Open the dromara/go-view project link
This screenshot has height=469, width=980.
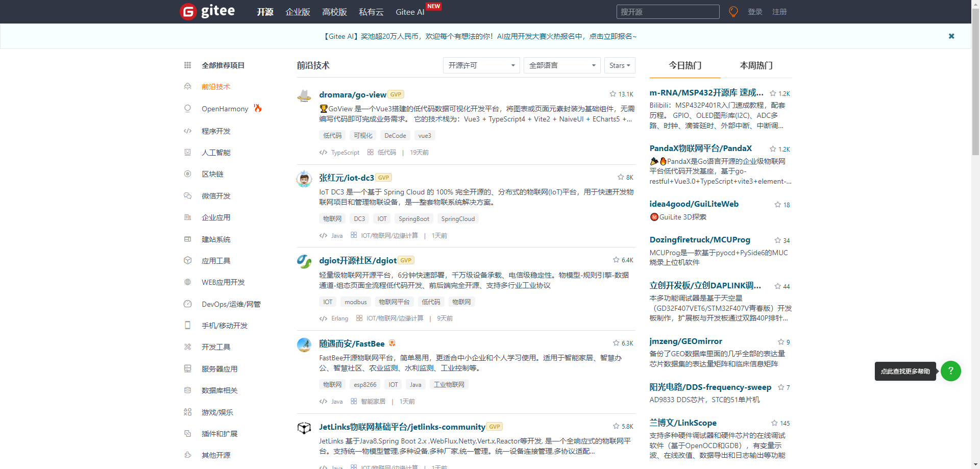point(353,94)
